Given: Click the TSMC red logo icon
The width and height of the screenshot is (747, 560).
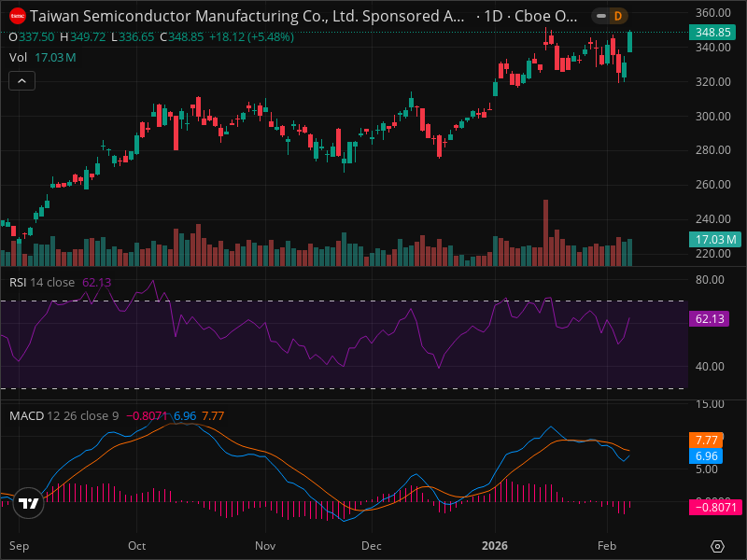Looking at the screenshot, I should tap(18, 16).
